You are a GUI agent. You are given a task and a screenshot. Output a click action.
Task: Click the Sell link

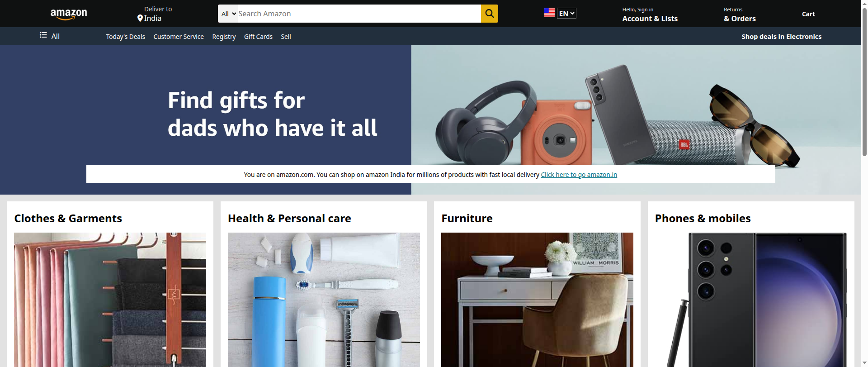(286, 37)
